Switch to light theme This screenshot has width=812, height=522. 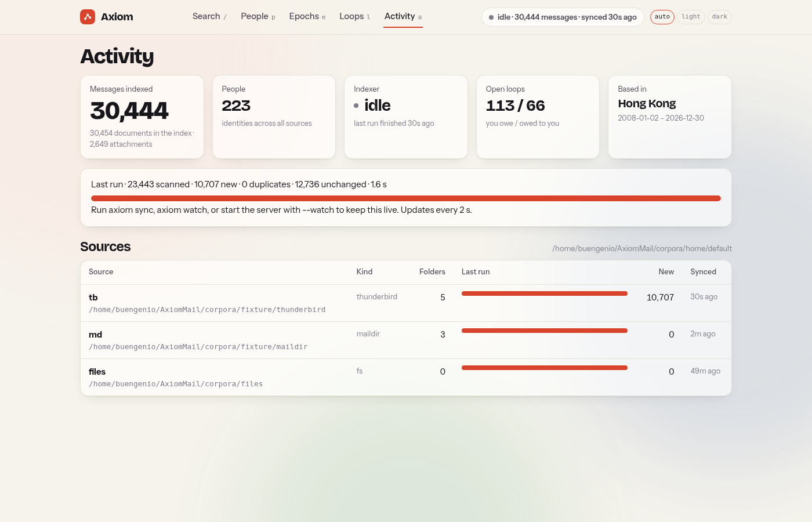pyautogui.click(x=691, y=17)
